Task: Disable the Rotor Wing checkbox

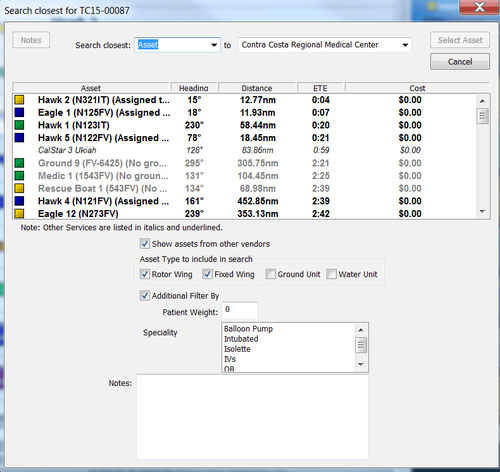Action: tap(144, 274)
